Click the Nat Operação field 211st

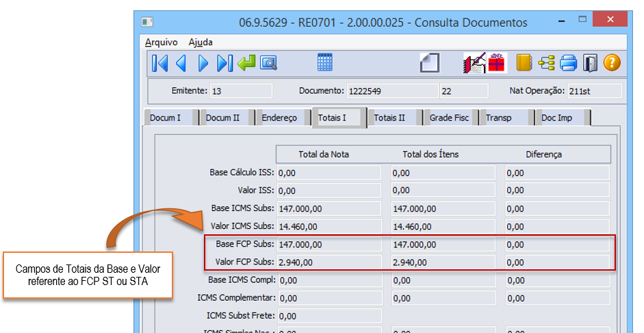(595, 91)
